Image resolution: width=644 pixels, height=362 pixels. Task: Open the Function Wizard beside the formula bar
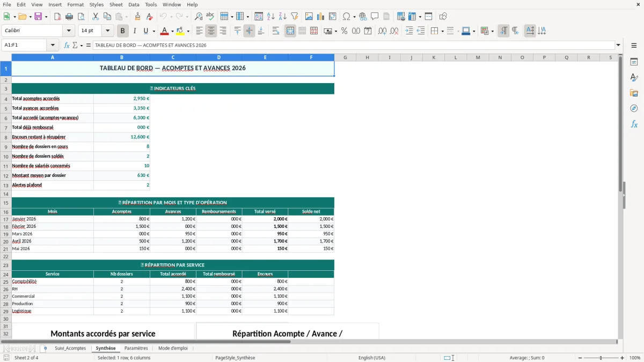[67, 46]
